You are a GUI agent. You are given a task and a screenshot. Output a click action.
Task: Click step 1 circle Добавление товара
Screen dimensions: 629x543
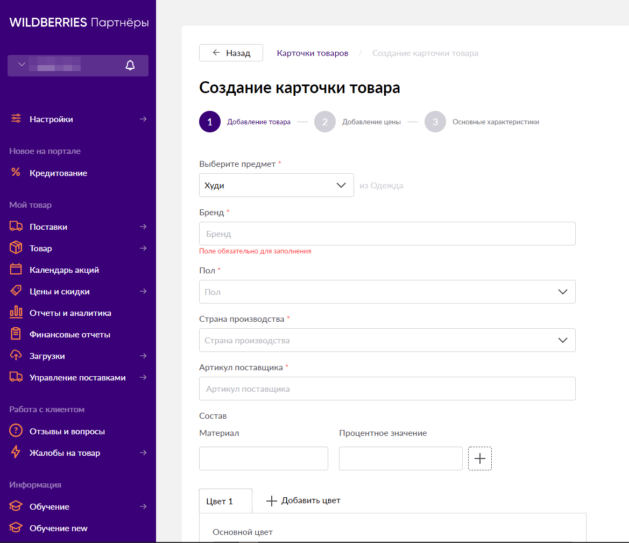(x=210, y=122)
